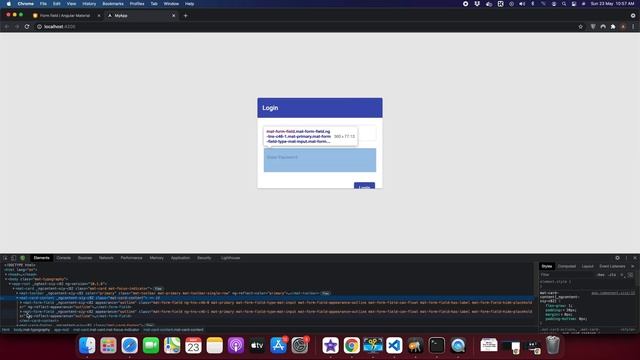Open Visual Studio Code from the Dock
Viewport: 640px width, 360px height.
(394, 346)
